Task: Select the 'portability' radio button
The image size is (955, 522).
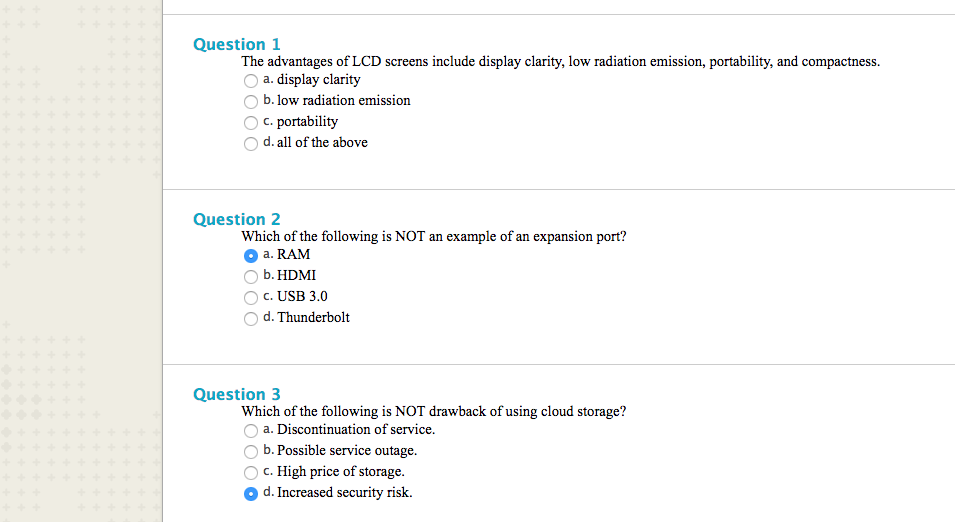Action: coord(250,122)
